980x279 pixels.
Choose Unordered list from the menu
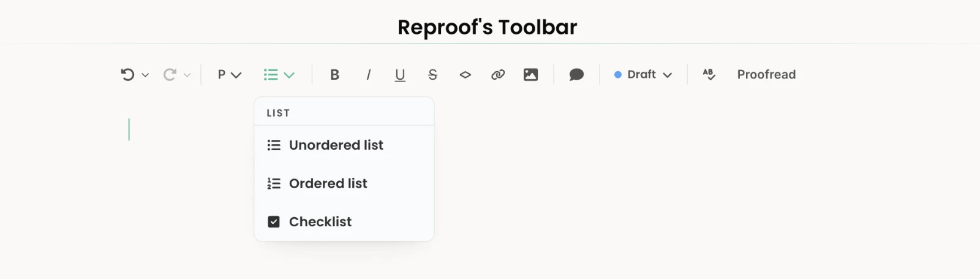344,145
